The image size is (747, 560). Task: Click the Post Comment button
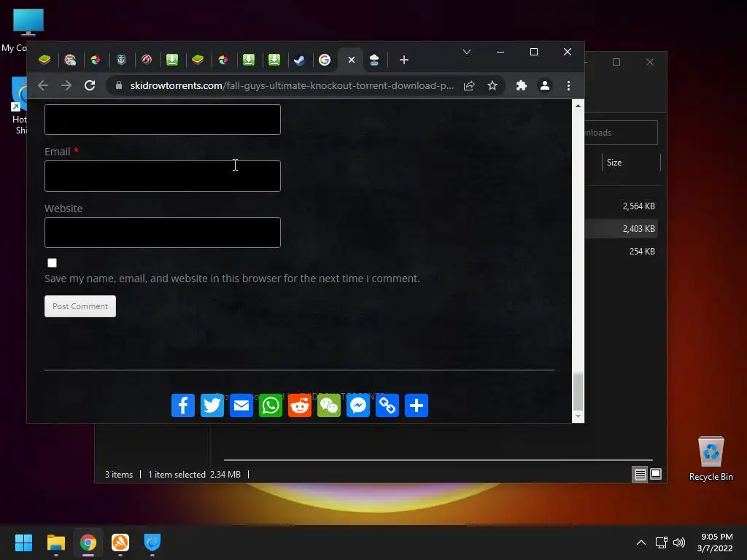80,306
